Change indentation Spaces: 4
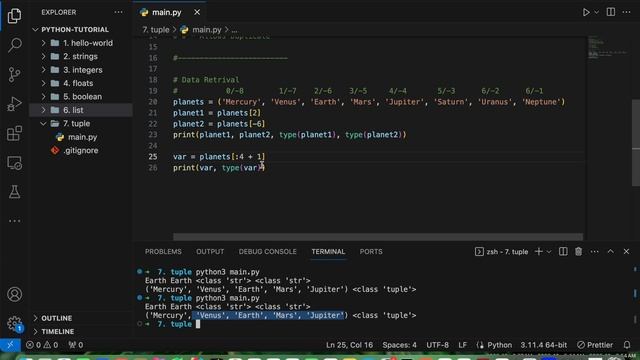 pyautogui.click(x=399, y=345)
